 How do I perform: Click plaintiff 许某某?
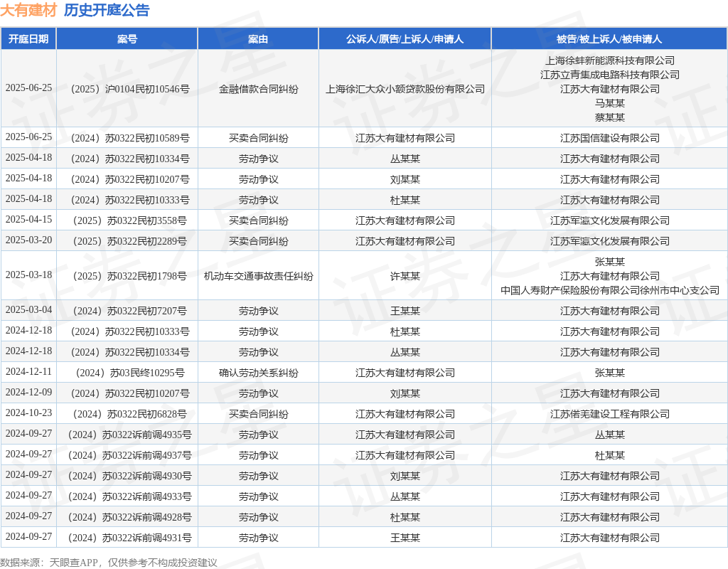[405, 276]
